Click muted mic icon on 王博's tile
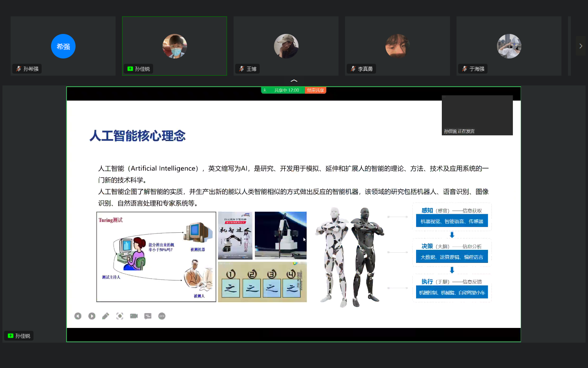 coord(241,69)
